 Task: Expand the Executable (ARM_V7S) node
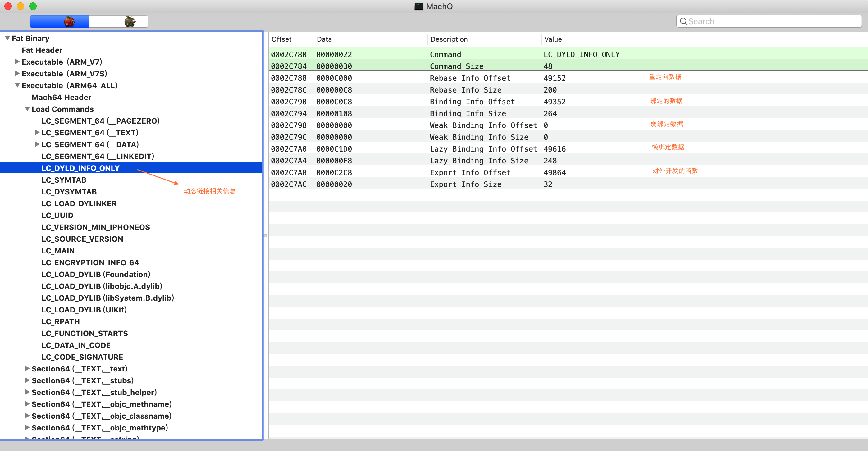(x=17, y=73)
